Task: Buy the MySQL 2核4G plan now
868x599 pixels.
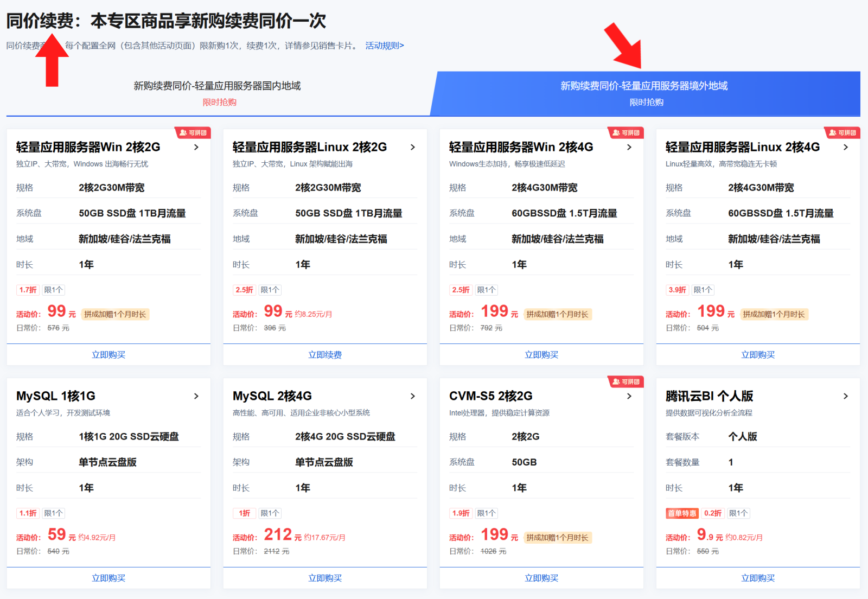Action: pyautogui.click(x=325, y=578)
